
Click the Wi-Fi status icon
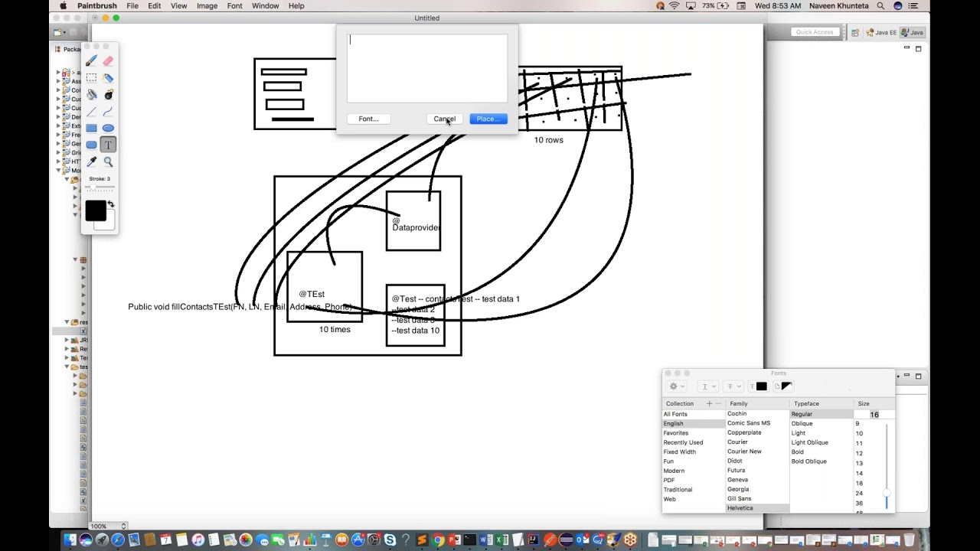(x=675, y=5)
